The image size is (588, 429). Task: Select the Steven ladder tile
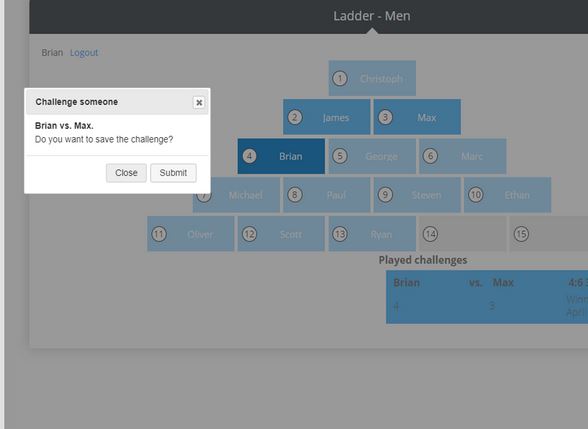point(417,195)
